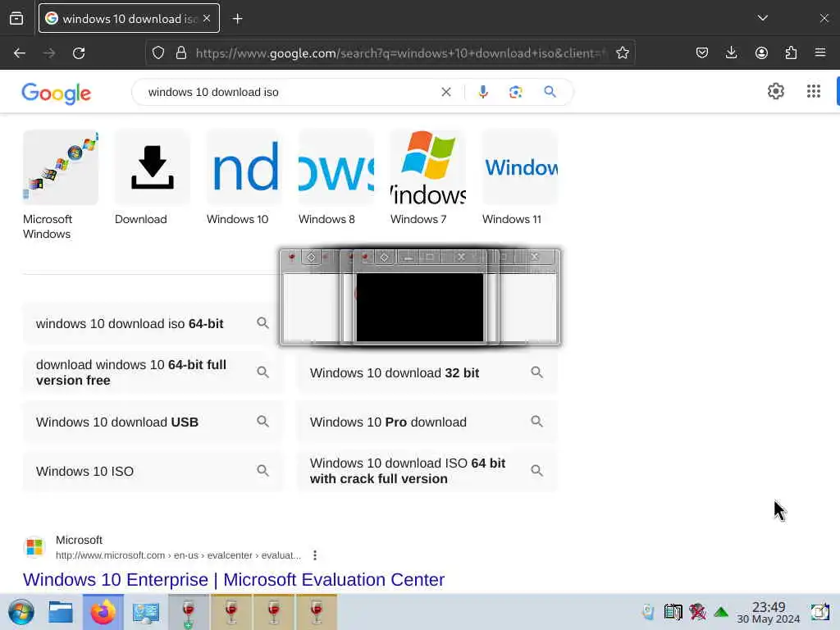840x630 pixels.
Task: Search 'download windows 10 64-bit full version free'
Action: coord(153,372)
